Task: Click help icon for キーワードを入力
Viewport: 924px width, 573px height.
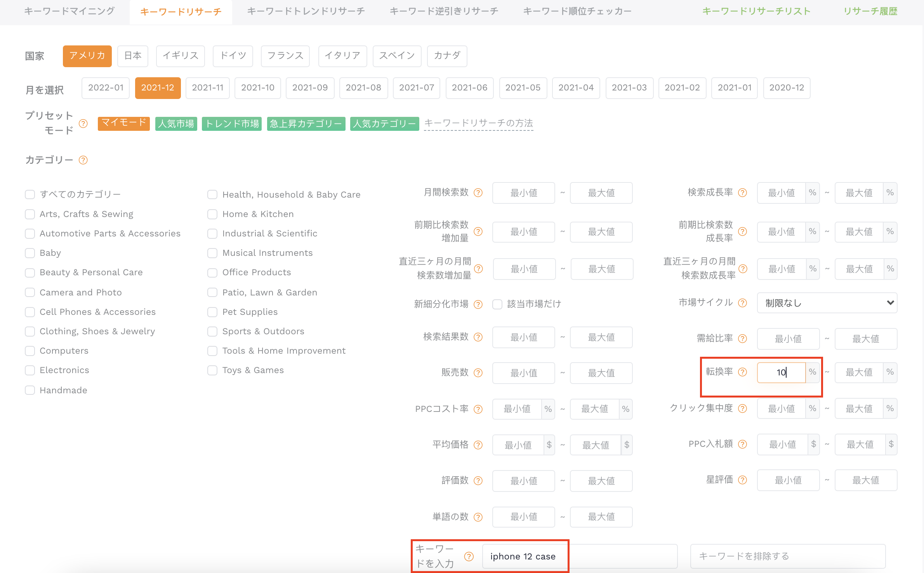Action: click(x=469, y=556)
